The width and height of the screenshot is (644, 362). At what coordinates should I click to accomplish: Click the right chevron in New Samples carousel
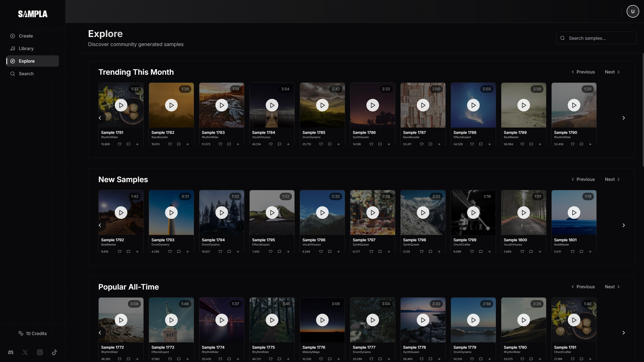pyautogui.click(x=624, y=225)
